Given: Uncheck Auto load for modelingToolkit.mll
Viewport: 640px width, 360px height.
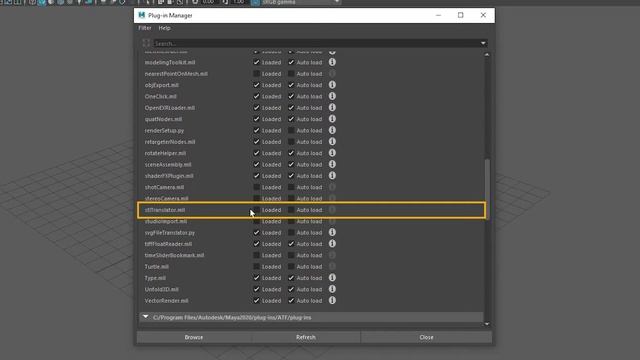Looking at the screenshot, I should (x=291, y=62).
